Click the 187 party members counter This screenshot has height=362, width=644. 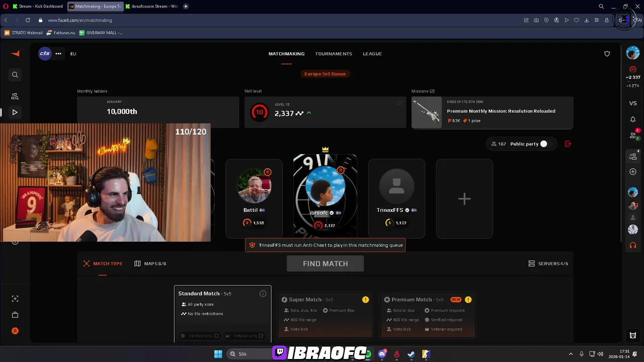[499, 144]
